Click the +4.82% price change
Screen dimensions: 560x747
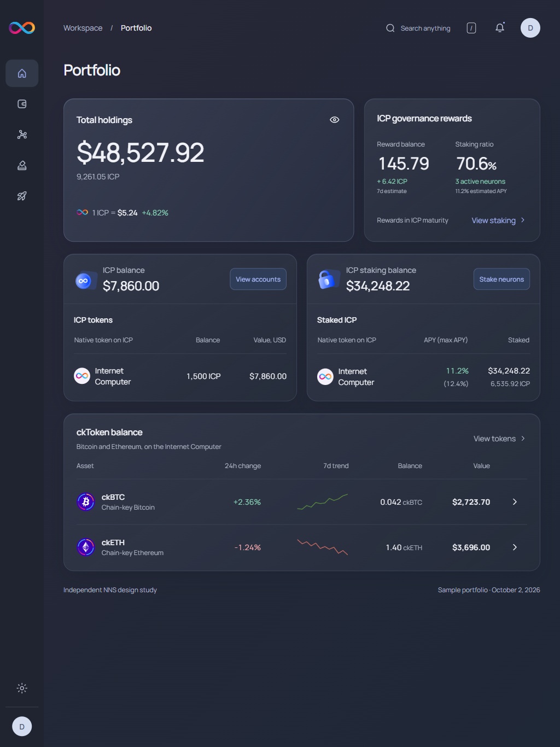tap(155, 213)
